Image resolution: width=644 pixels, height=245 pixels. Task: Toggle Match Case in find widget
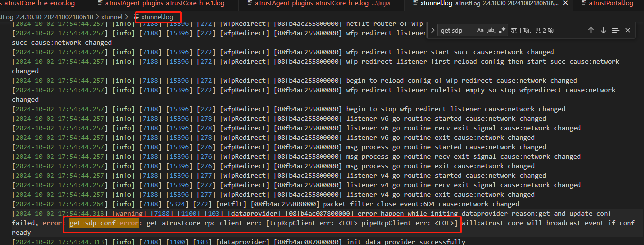click(480, 31)
